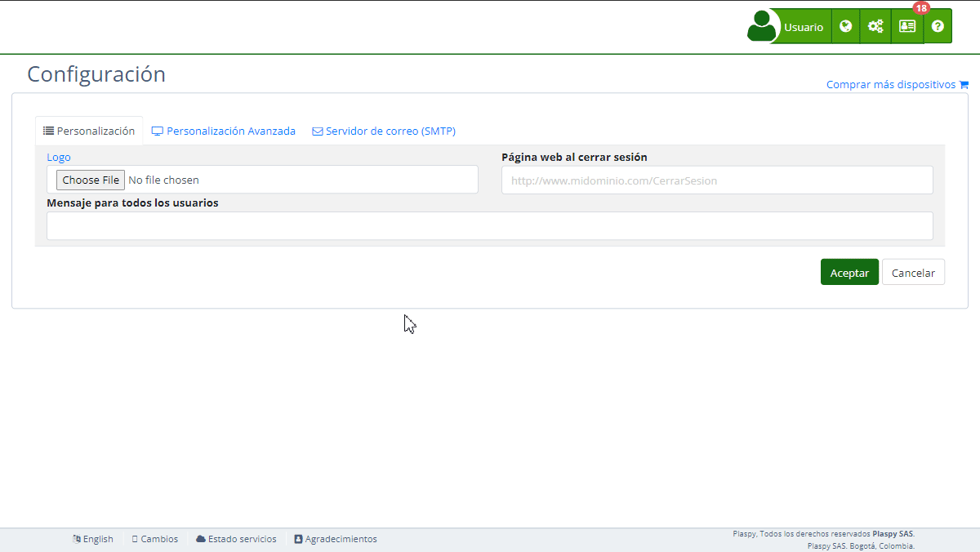
Task: Open the ID card icon in header
Action: pos(906,26)
